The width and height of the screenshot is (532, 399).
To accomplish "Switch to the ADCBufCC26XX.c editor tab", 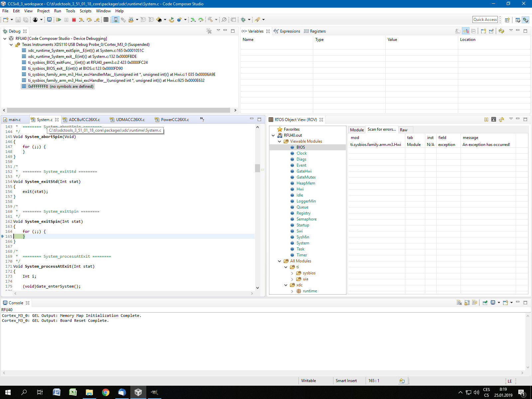I will pos(84,120).
